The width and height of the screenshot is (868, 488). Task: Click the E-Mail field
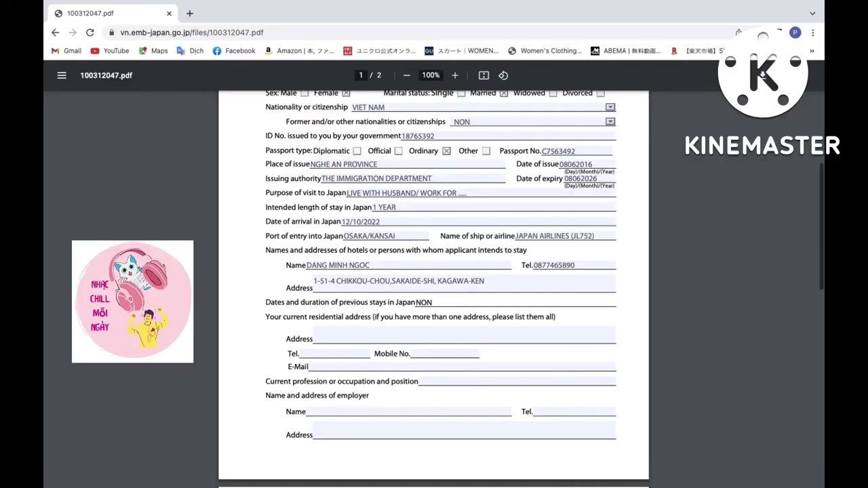click(x=462, y=367)
